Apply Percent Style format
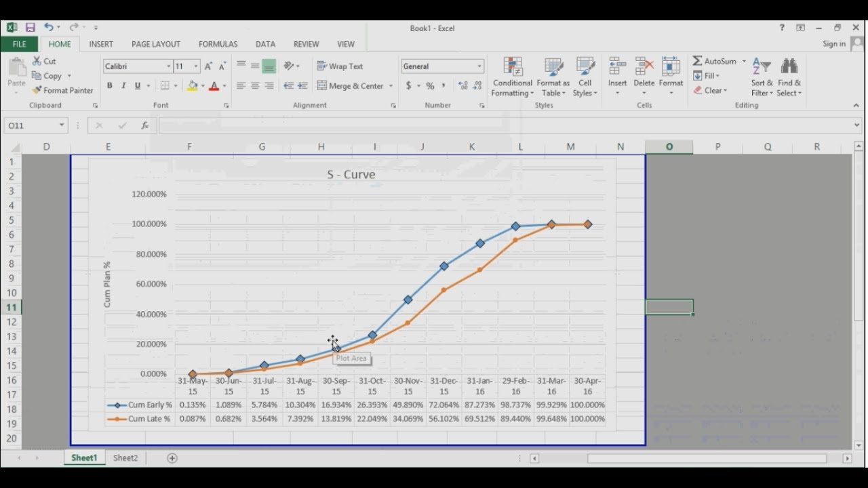This screenshot has width=868, height=488. [x=430, y=86]
